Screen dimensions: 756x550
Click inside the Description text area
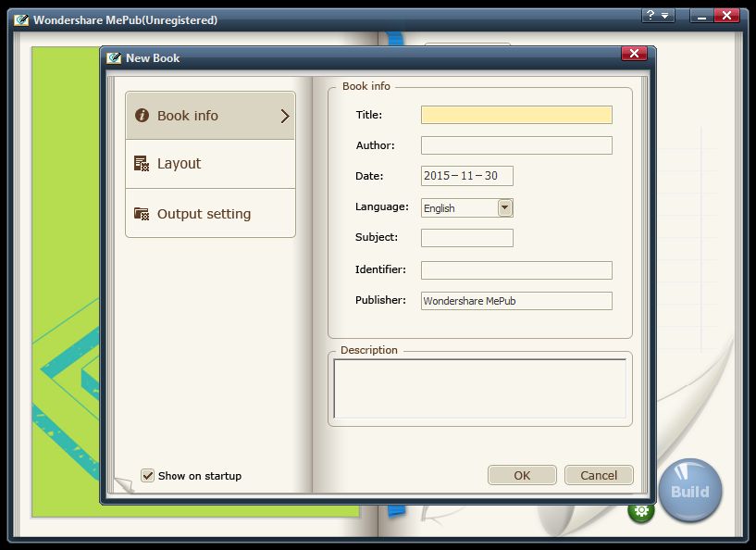coord(479,388)
